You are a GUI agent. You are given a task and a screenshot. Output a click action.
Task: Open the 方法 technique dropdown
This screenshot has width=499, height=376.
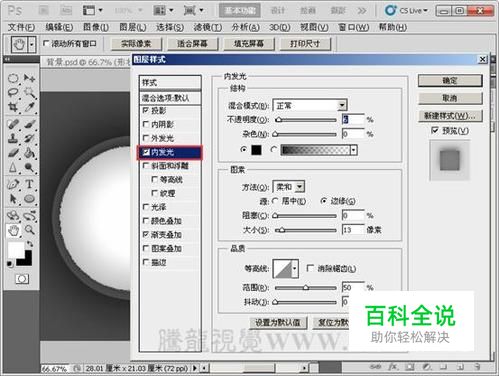pos(288,187)
